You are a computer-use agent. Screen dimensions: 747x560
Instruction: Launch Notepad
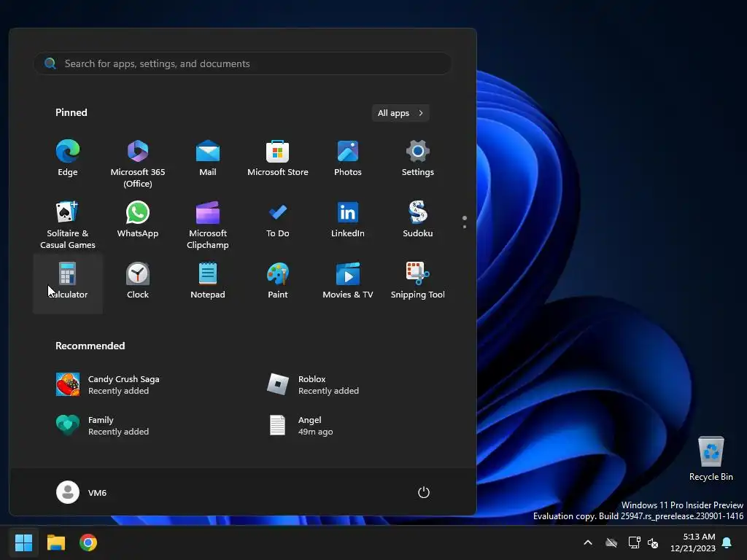coord(208,281)
